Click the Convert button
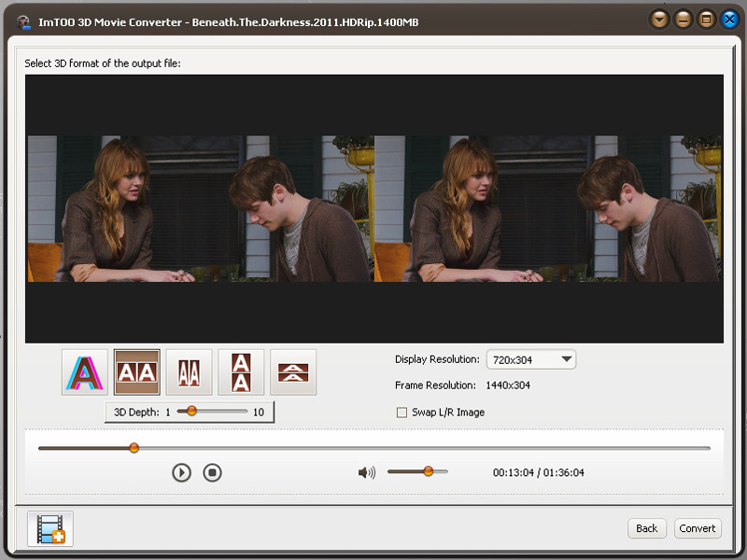The image size is (747, 560). tap(698, 528)
